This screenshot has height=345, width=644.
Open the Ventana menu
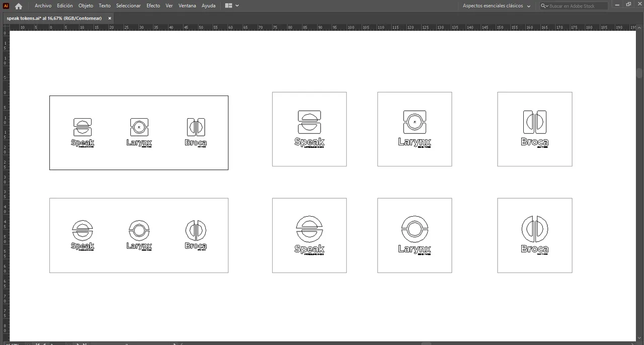tap(187, 6)
